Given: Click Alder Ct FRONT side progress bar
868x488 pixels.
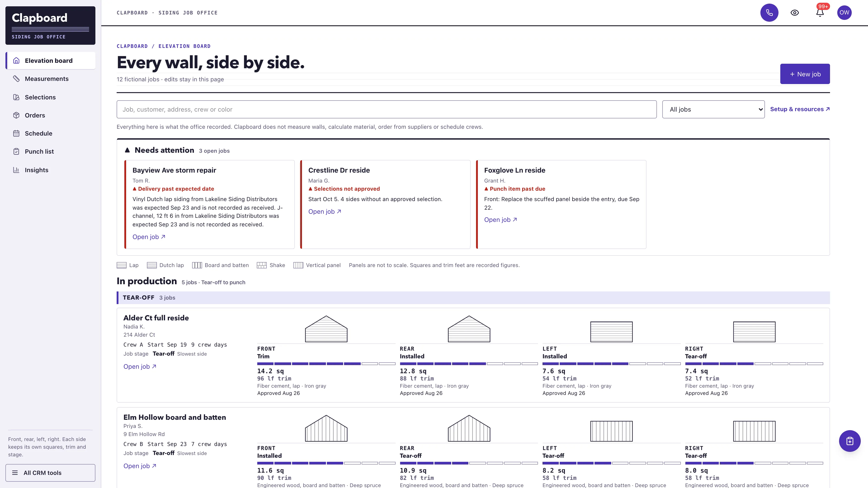Looking at the screenshot, I should [x=326, y=364].
